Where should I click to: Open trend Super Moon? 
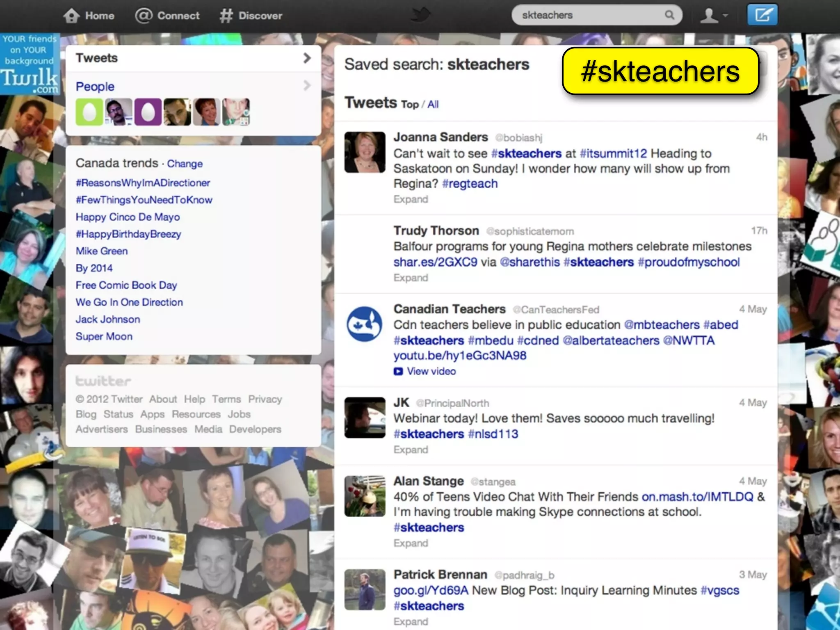coord(104,336)
